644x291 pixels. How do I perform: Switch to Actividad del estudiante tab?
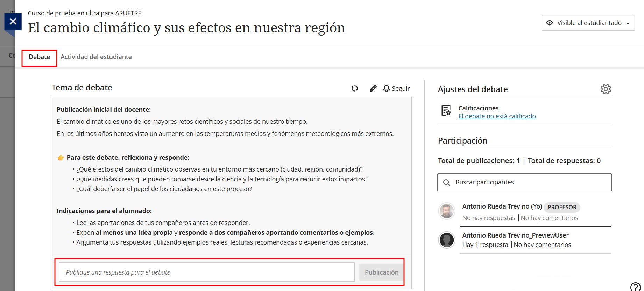click(96, 57)
